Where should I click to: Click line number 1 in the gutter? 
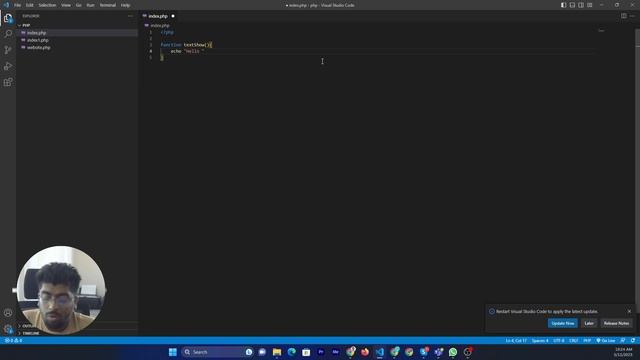(151, 32)
